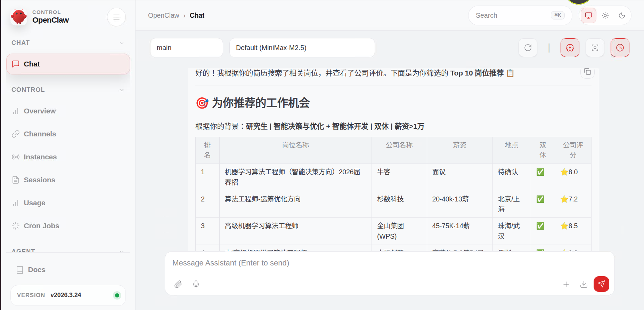Expand the AGENT section chevron
Screen dimensions: 644x310
(122, 251)
